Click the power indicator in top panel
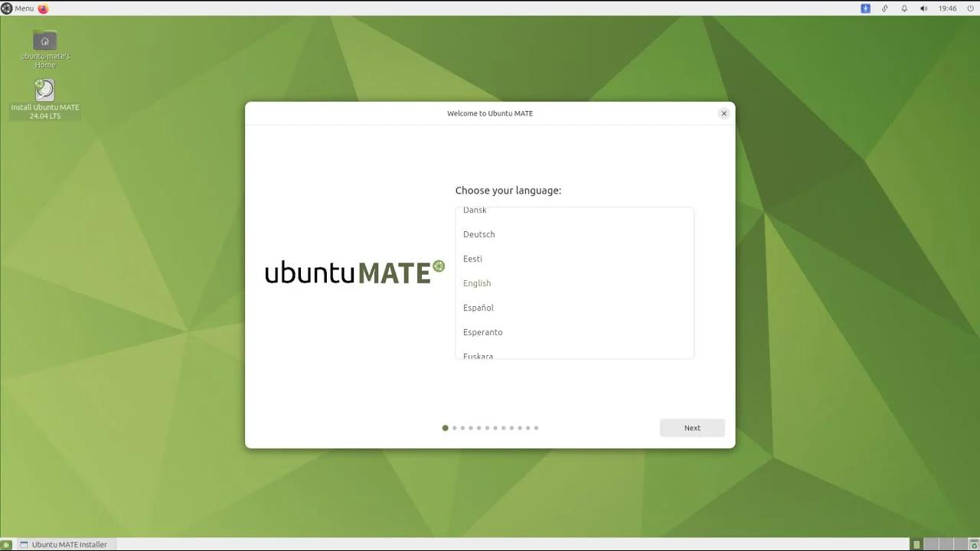 [969, 8]
